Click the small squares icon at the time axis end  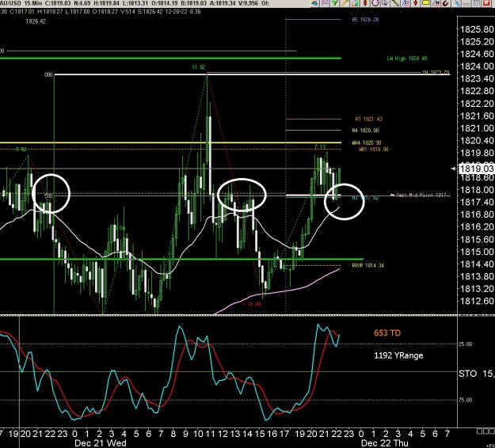click(x=485, y=431)
